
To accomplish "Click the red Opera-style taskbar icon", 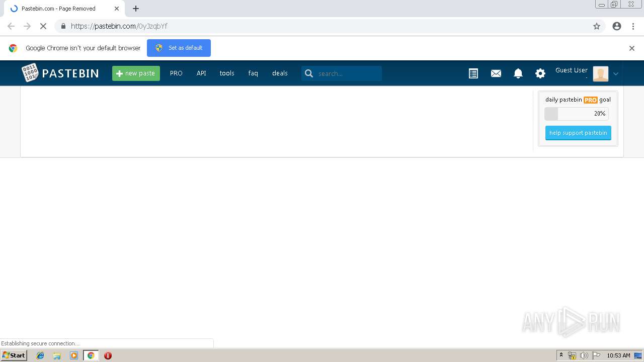I will point(108,355).
